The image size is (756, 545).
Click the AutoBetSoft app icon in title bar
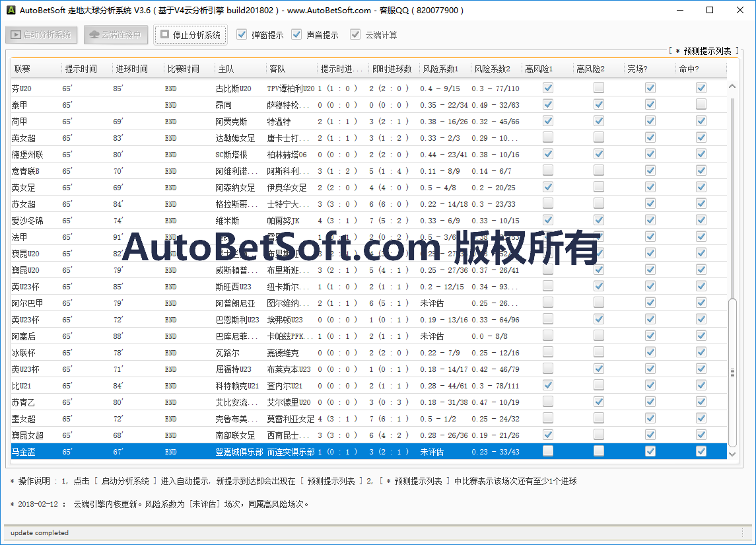(x=9, y=10)
